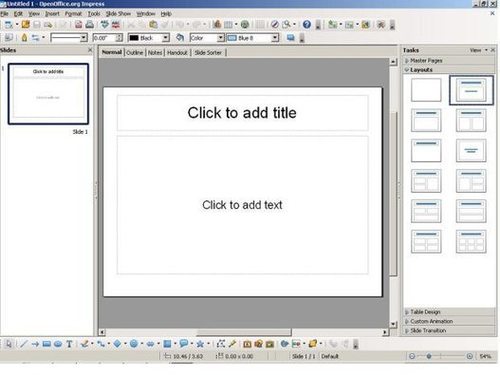500x375 pixels.
Task: Click the zoom in plus button
Action: (469, 356)
